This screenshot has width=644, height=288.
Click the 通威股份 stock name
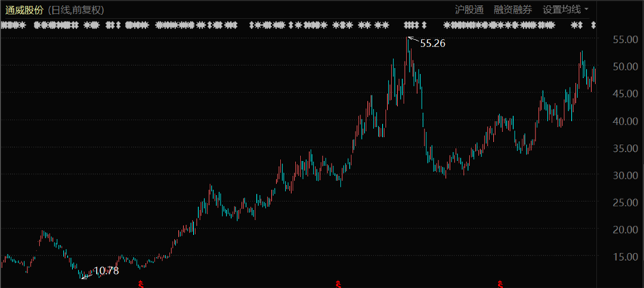24,9
